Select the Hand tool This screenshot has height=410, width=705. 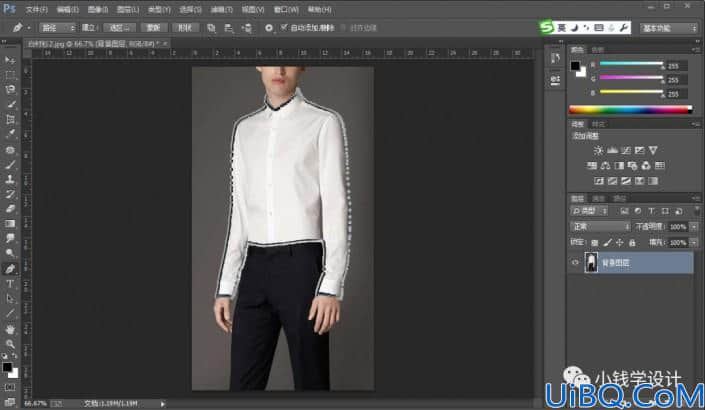click(x=10, y=329)
